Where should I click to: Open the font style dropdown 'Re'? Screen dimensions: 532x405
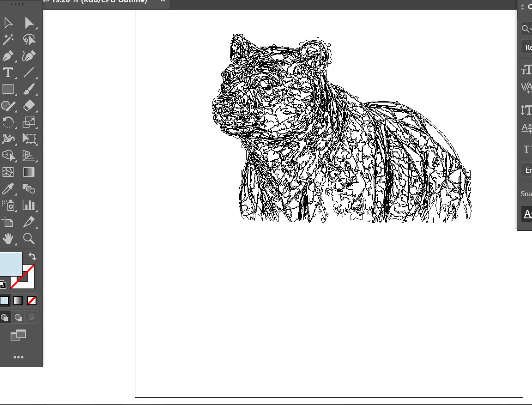[527, 48]
